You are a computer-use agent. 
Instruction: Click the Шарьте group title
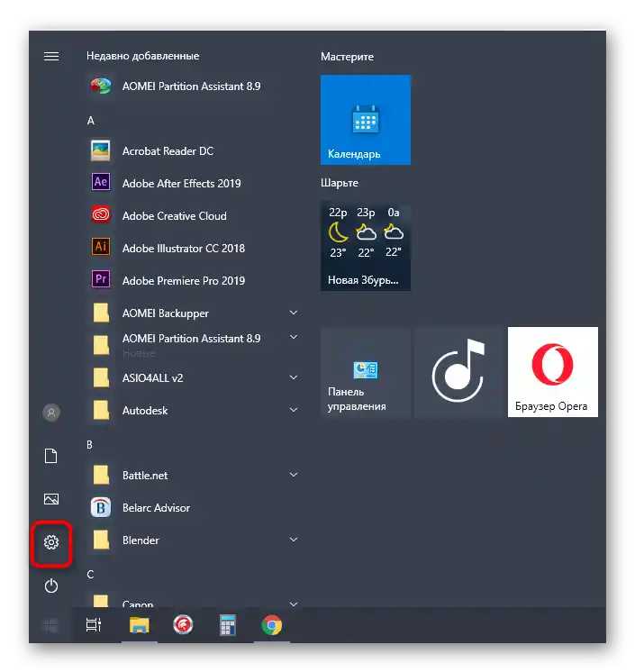[x=340, y=183]
